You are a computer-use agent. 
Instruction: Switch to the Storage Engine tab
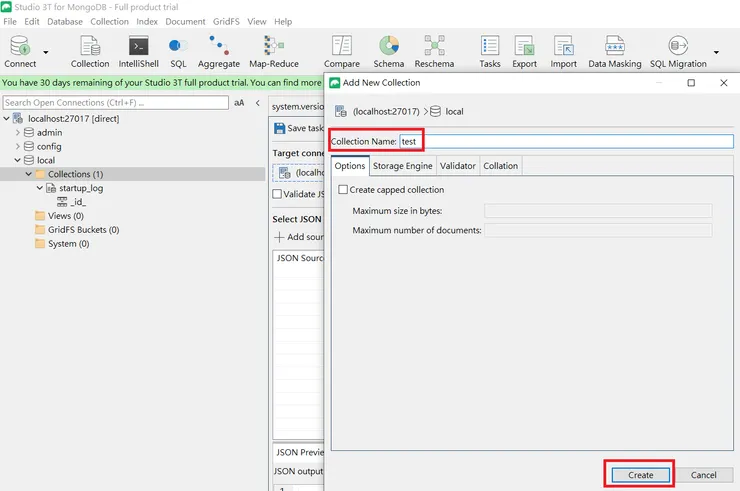402,166
